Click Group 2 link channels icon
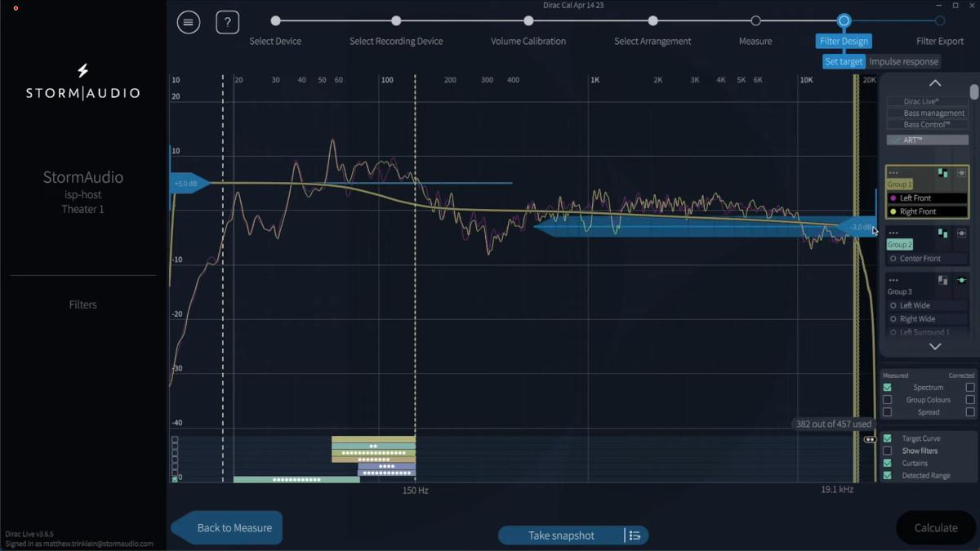 942,233
